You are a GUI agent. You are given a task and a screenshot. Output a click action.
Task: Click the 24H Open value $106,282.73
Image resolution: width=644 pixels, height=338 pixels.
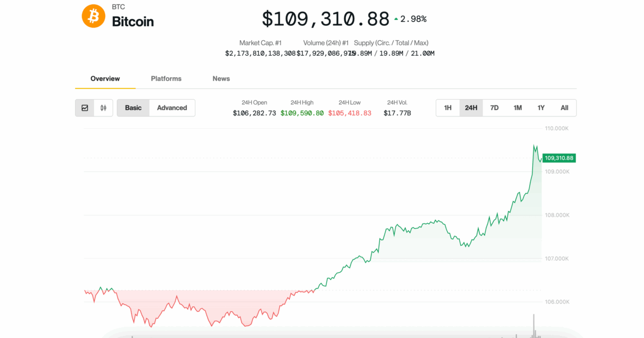[x=254, y=113]
